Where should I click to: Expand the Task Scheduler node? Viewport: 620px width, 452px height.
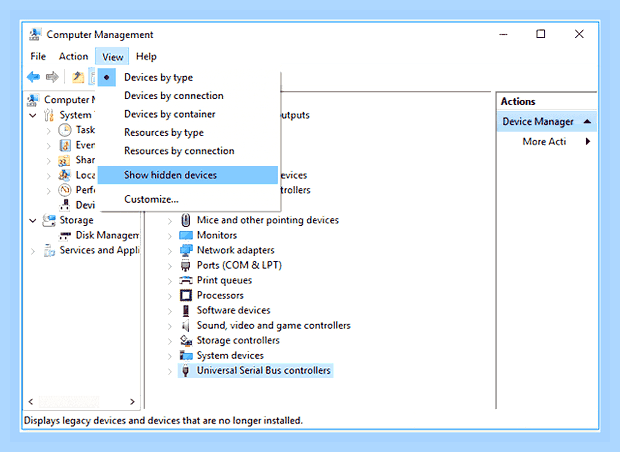click(49, 130)
